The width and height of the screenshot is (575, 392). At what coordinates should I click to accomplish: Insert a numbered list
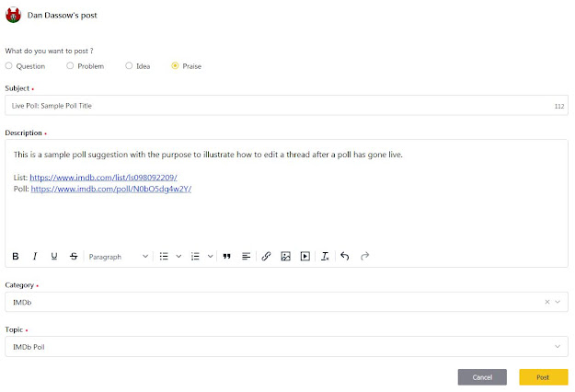pos(195,257)
